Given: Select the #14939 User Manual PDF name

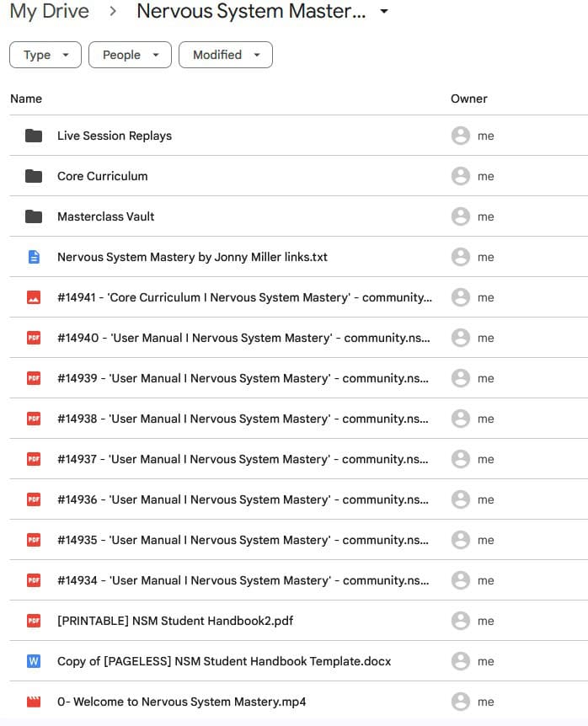Looking at the screenshot, I should tap(243, 378).
